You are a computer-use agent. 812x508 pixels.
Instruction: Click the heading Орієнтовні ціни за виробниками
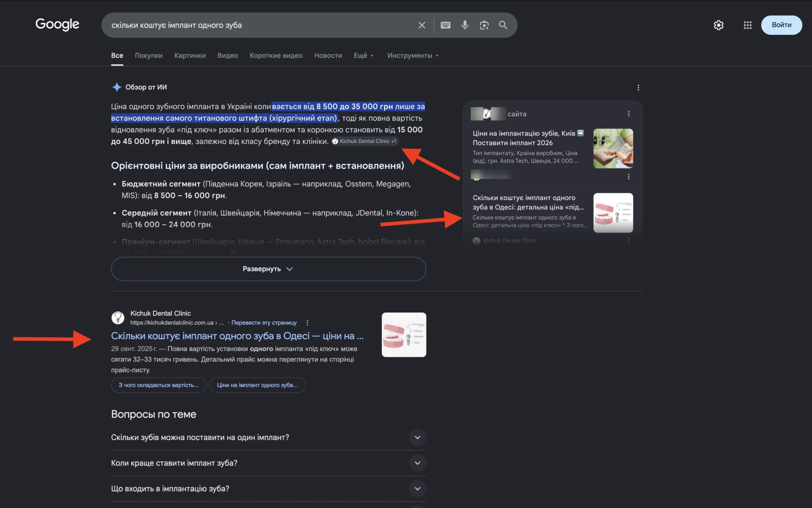[x=258, y=166]
